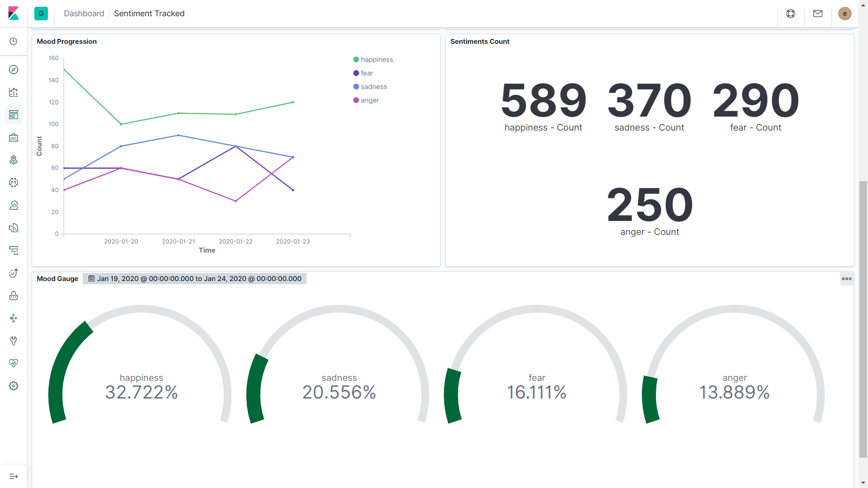The width and height of the screenshot is (868, 488).
Task: Open Canvas icon in sidebar
Action: 14,137
